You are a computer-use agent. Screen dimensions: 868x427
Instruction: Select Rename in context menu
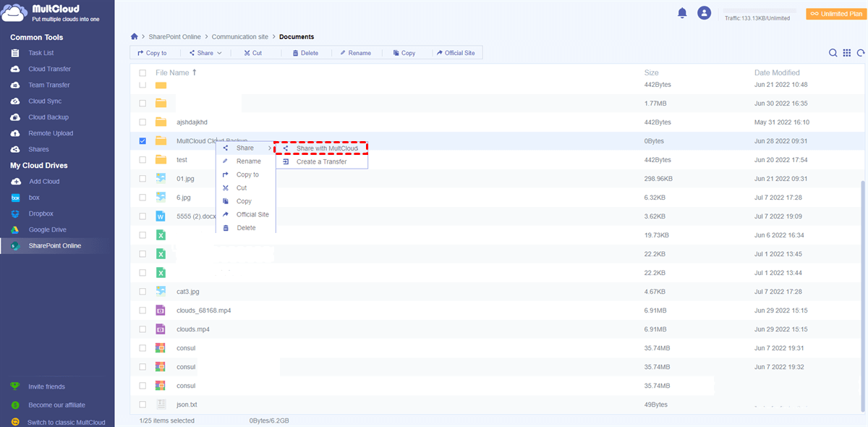pyautogui.click(x=246, y=161)
